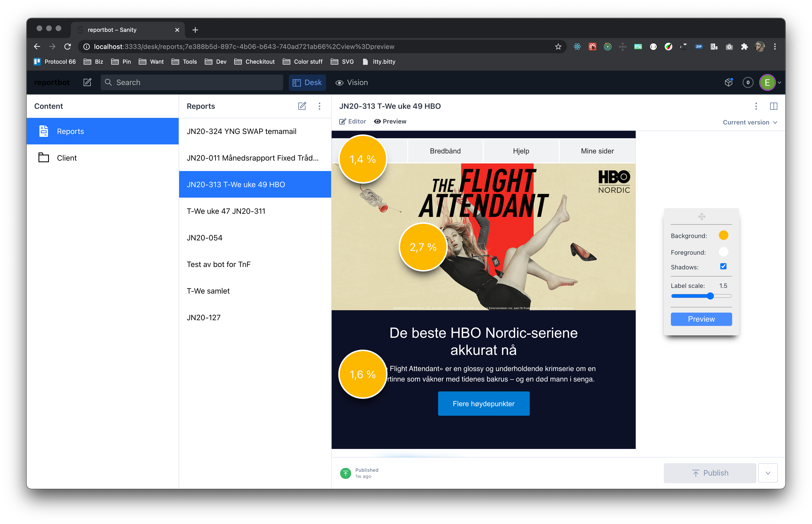
Task: Click the compose new document icon in navbar
Action: click(87, 82)
